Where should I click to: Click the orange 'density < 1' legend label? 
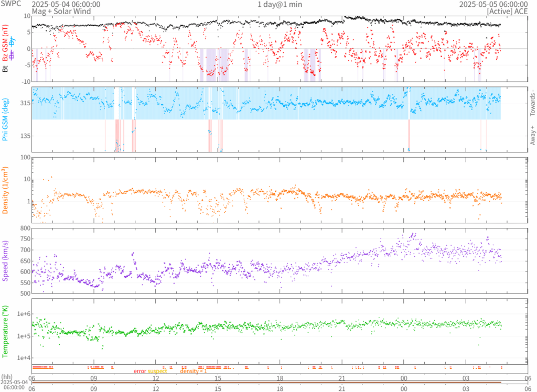pos(193,371)
